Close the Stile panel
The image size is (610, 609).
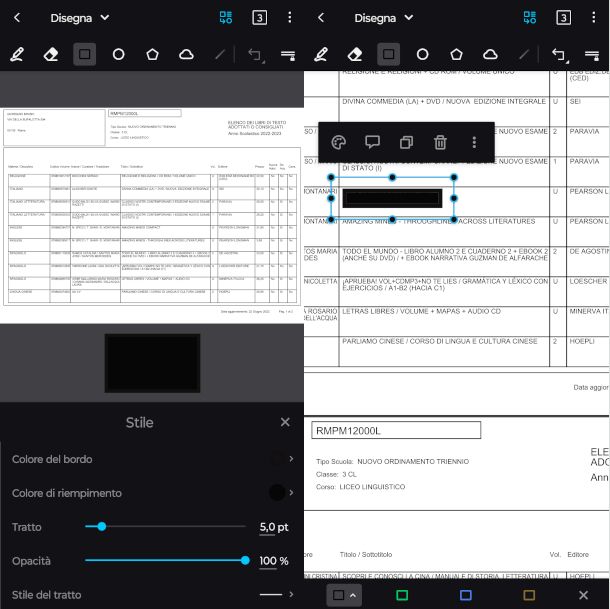click(285, 422)
